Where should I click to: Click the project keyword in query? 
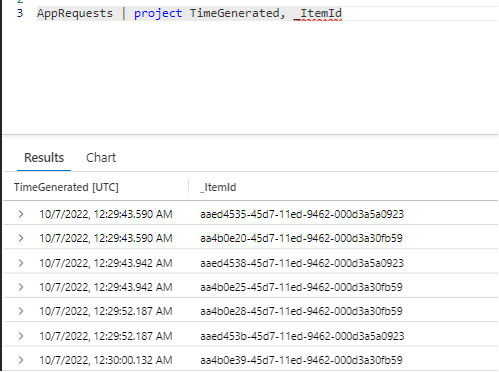tap(158, 13)
